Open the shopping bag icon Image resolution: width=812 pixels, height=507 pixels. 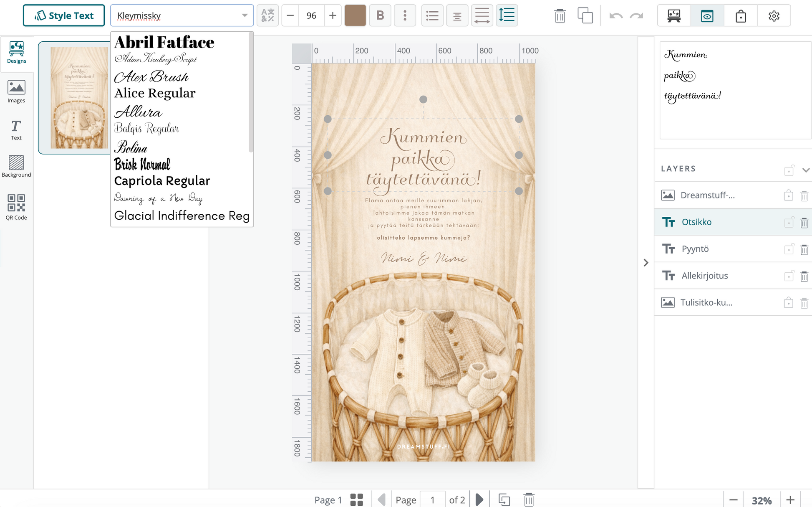click(x=741, y=16)
